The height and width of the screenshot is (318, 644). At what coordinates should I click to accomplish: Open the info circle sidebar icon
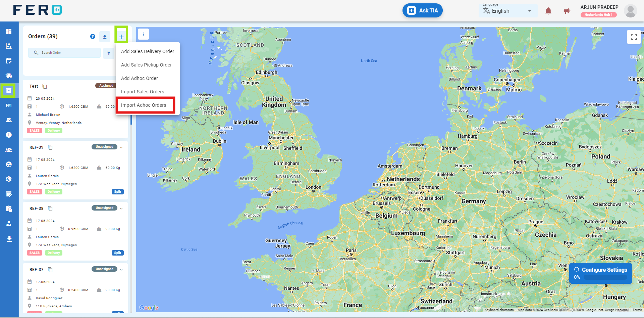tap(9, 135)
